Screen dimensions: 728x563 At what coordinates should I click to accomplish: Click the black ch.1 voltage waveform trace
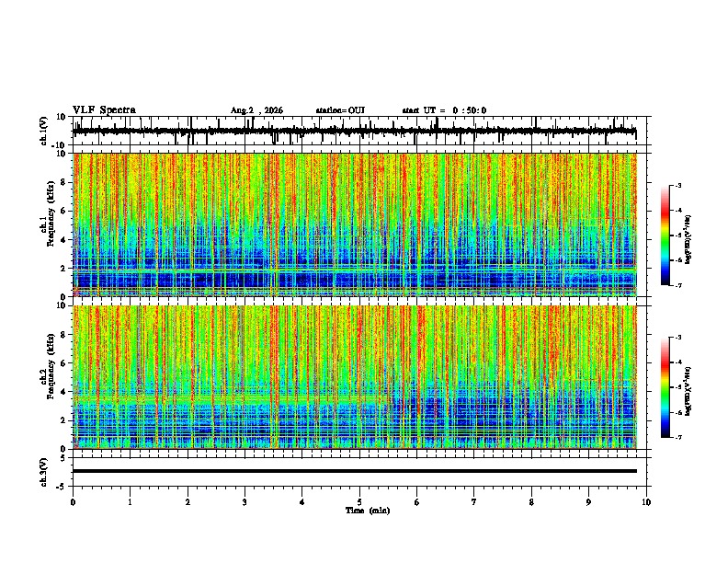[354, 131]
